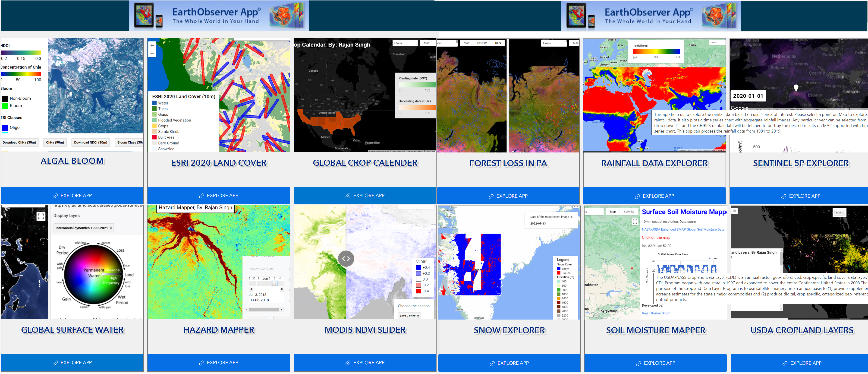Click fullscreen icon on Soil Moisture map

[x=635, y=222]
